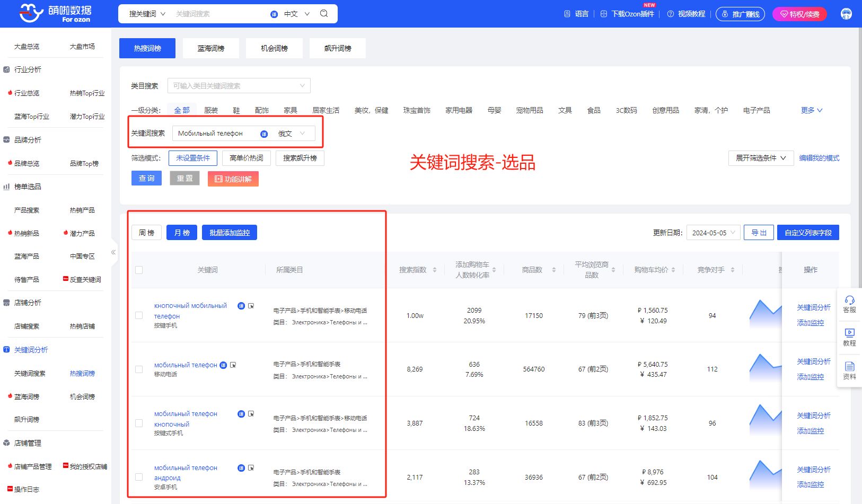This screenshot has width=862, height=504.
Task: Switch to 周榜 weekly ranking
Action: pyautogui.click(x=146, y=233)
